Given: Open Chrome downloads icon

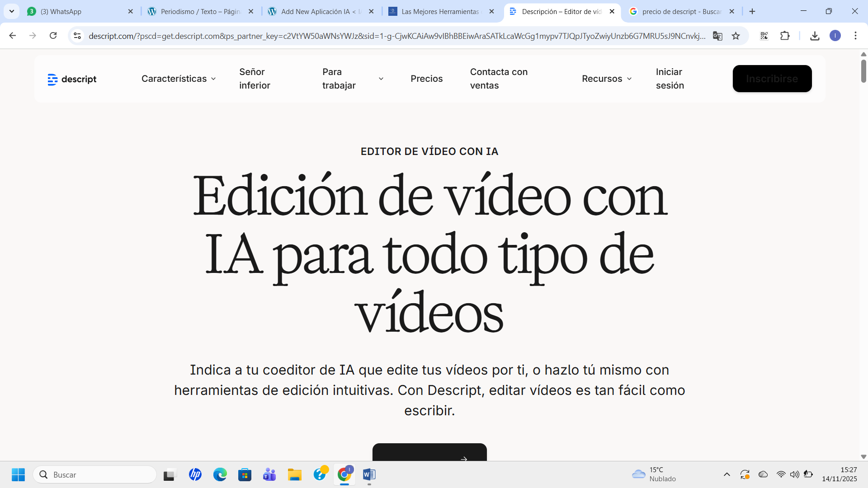Looking at the screenshot, I should (x=815, y=36).
